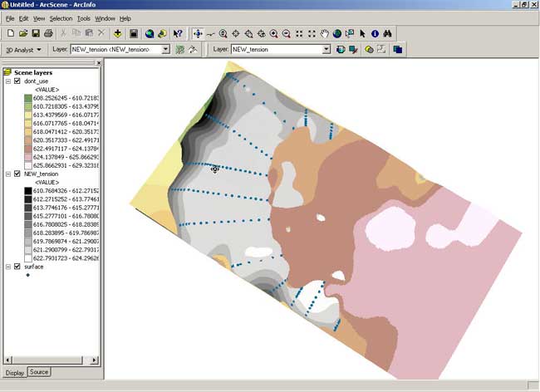Screen dimensions: 540x392
Task: Open the Find binoculars tool
Action: (x=387, y=33)
